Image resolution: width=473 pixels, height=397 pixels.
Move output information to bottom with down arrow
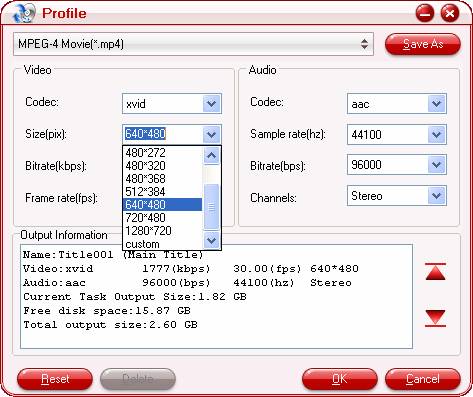435,318
